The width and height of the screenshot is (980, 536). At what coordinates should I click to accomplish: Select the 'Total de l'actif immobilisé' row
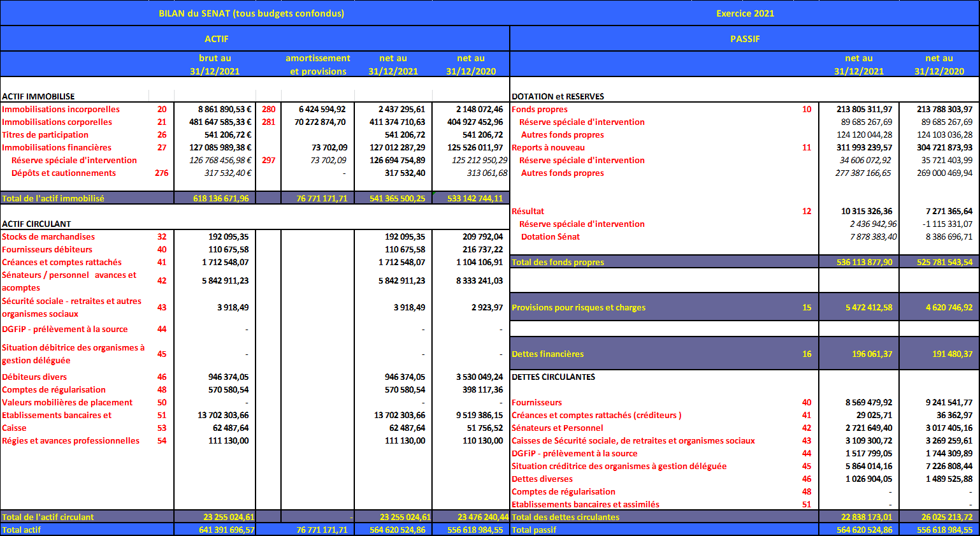53,198
